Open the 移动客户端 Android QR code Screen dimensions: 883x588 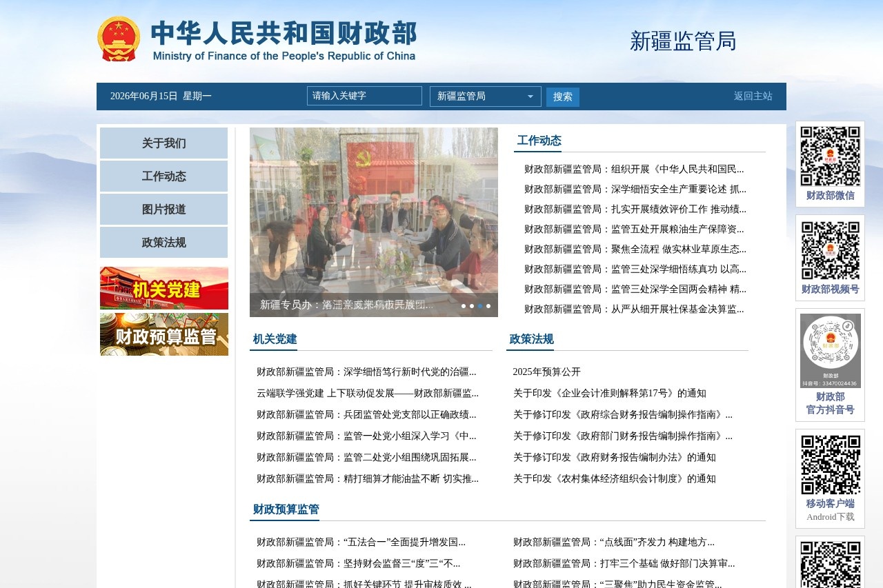click(830, 465)
